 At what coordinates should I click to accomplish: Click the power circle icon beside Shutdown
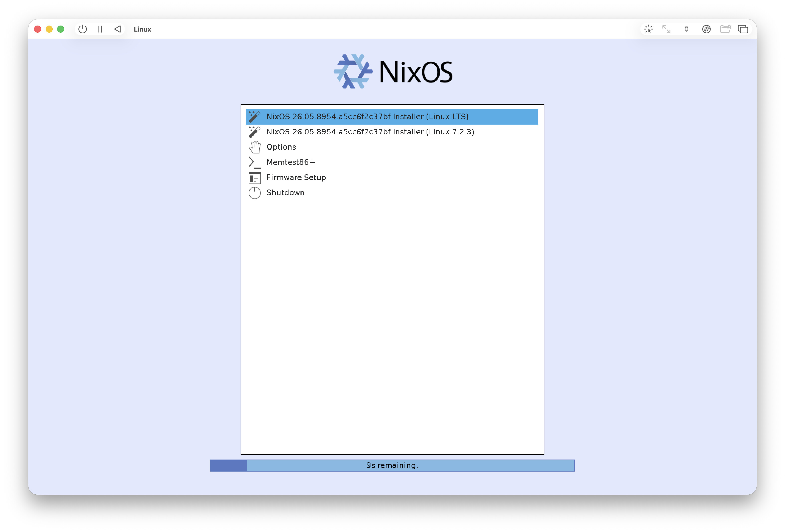point(254,193)
